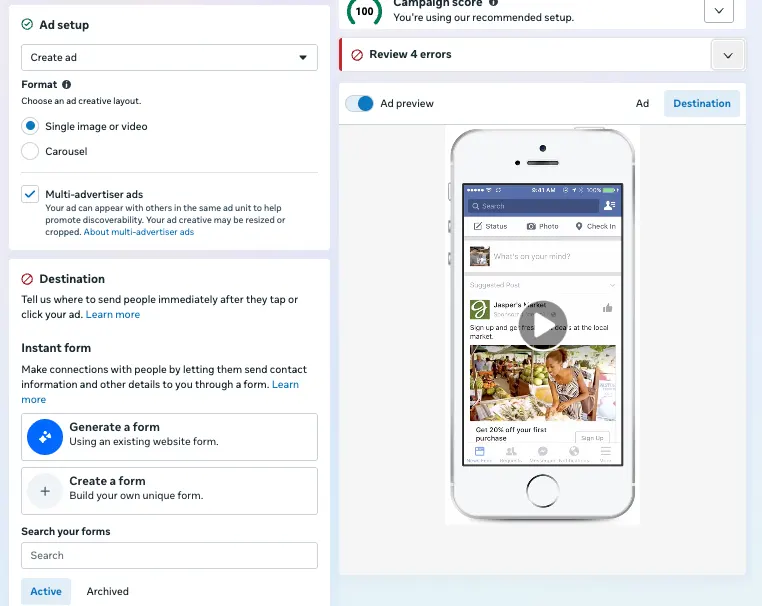Click the market photo in ad preview
Screen dimensions: 762x606
pyautogui.click(x=543, y=383)
